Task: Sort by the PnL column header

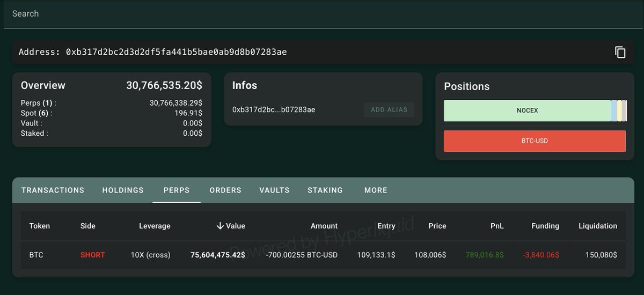Action: pos(496,226)
